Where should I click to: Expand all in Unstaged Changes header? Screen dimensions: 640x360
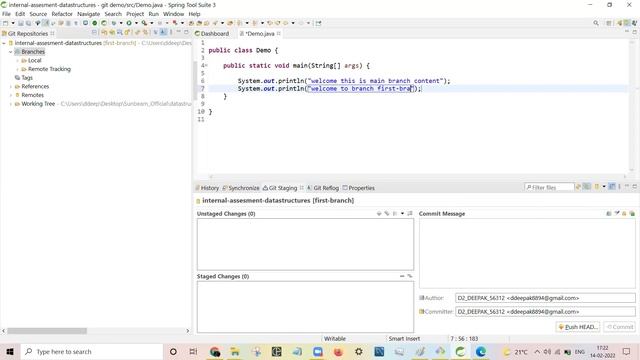pyautogui.click(x=410, y=213)
